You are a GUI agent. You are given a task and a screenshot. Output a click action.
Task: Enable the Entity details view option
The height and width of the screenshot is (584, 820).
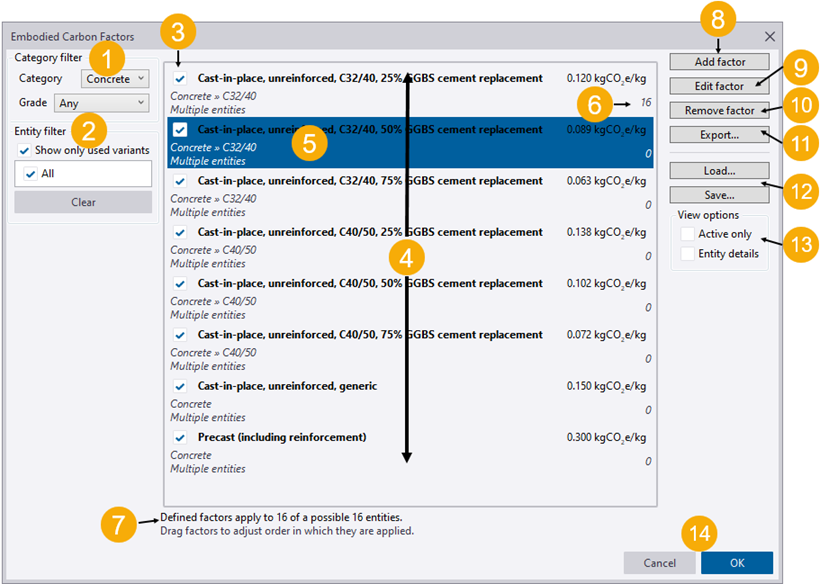tap(688, 253)
